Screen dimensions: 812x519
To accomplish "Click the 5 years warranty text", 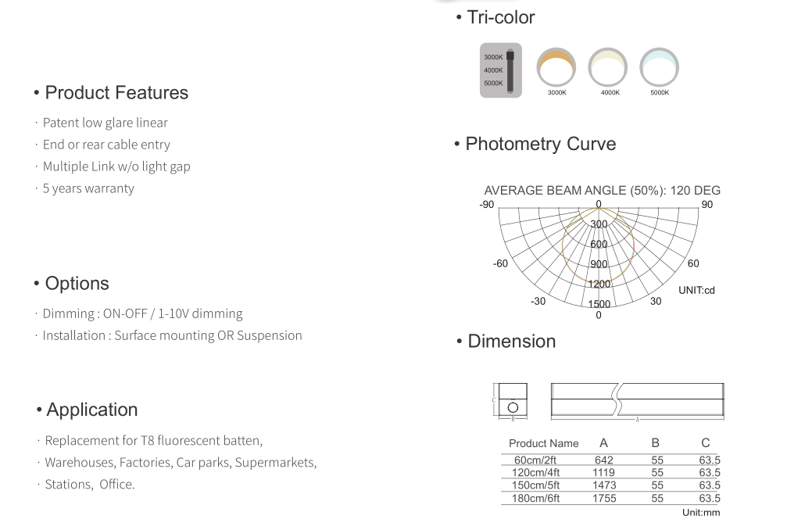I will 88,188.
